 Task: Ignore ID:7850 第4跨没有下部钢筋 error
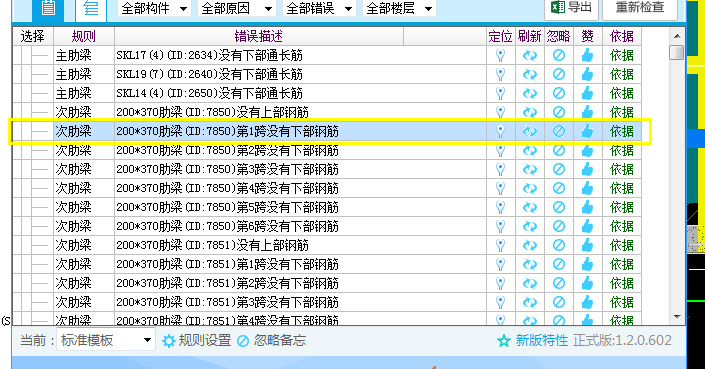tap(559, 188)
